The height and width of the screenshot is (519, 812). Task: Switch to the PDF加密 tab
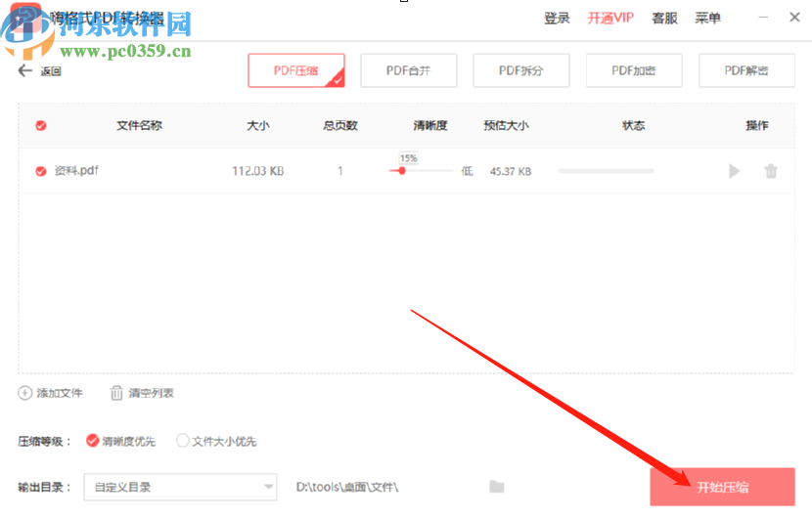tap(634, 70)
